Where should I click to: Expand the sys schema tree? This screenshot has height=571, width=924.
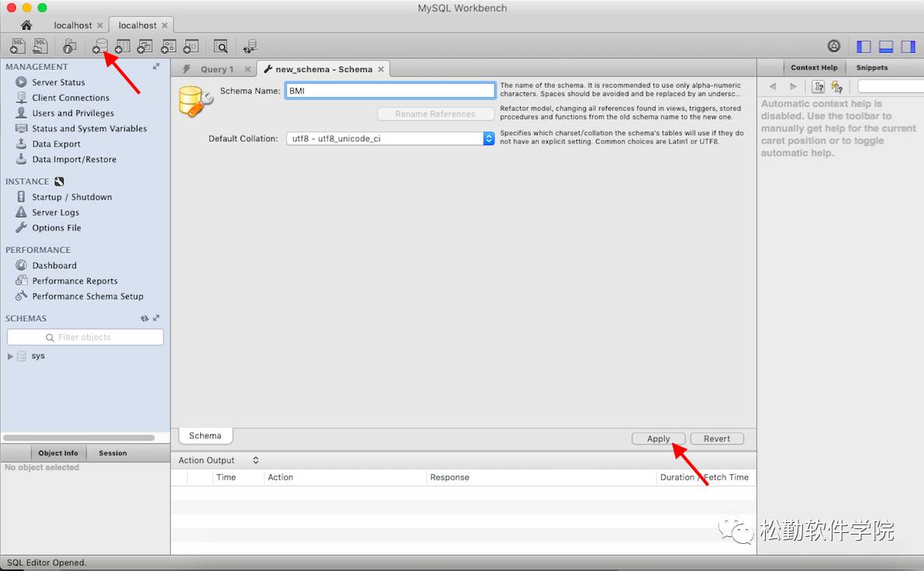[x=10, y=356]
